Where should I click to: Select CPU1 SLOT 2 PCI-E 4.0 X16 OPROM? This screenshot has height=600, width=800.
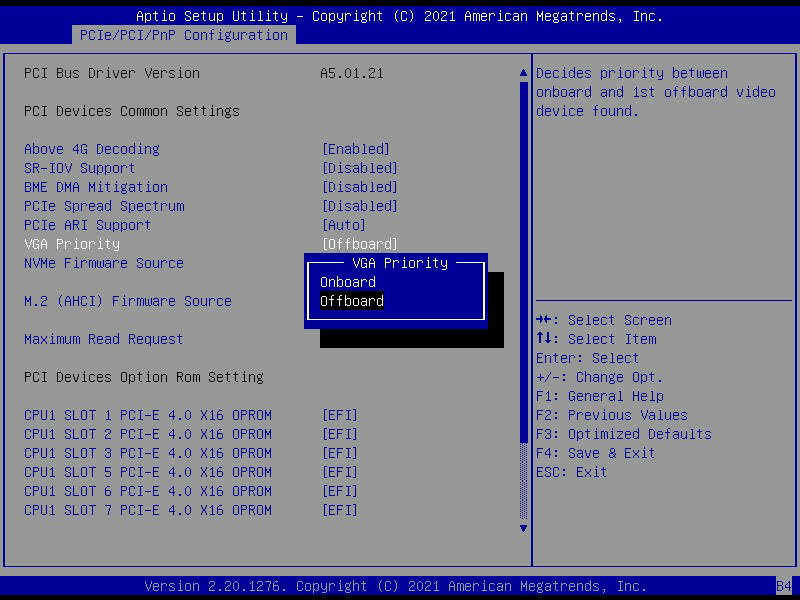coord(148,434)
